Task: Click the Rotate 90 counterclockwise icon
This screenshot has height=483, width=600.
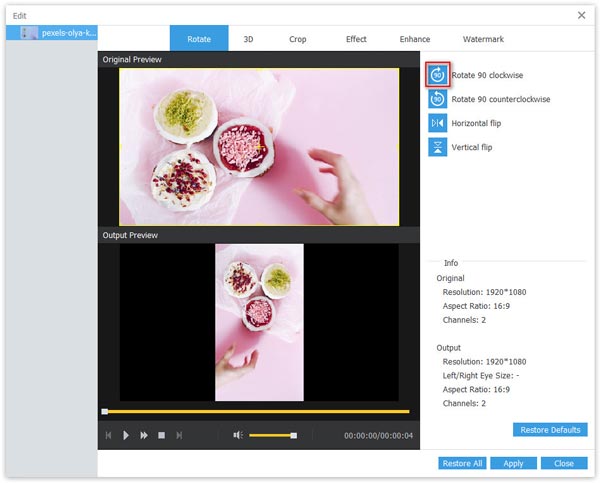Action: (438, 99)
